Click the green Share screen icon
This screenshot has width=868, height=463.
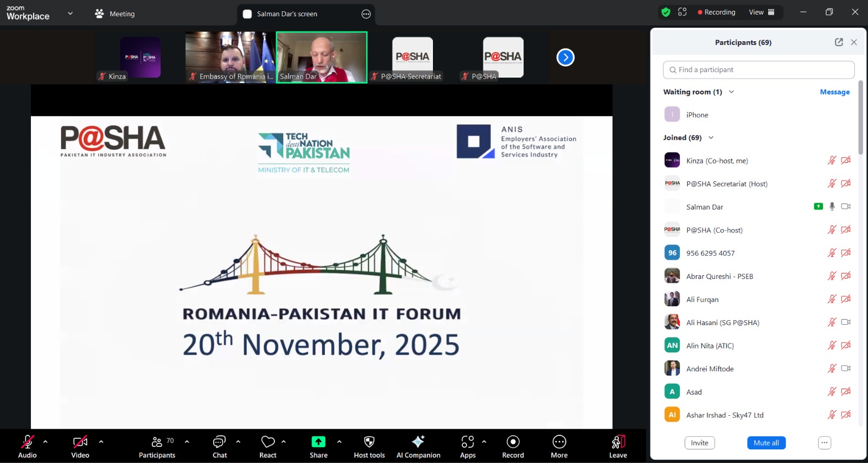pyautogui.click(x=318, y=442)
